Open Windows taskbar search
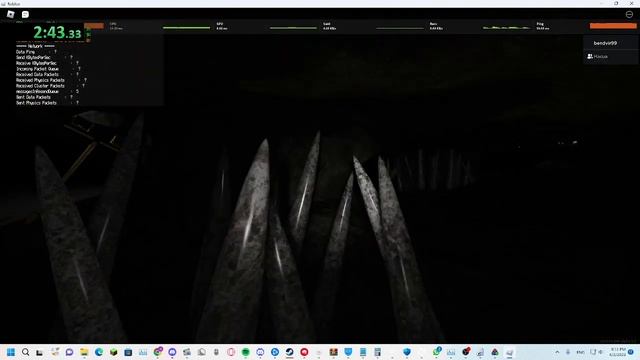This screenshot has width=640, height=360. (x=25, y=352)
